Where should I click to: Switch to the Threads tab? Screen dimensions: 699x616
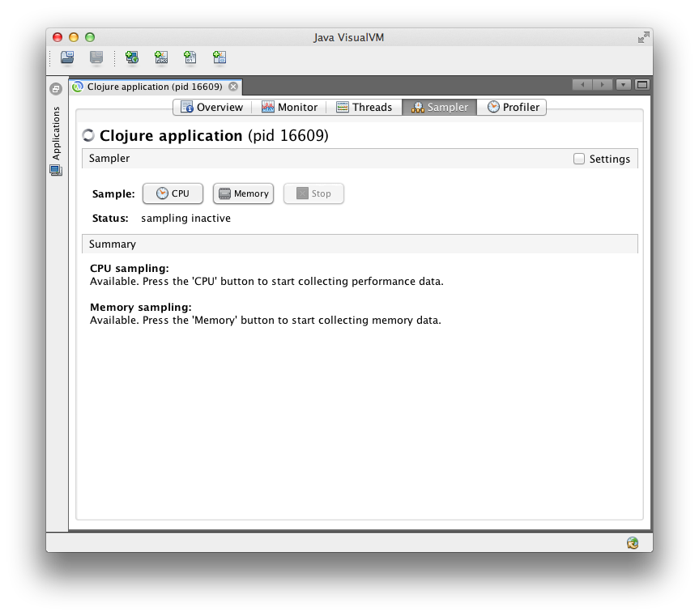[364, 108]
